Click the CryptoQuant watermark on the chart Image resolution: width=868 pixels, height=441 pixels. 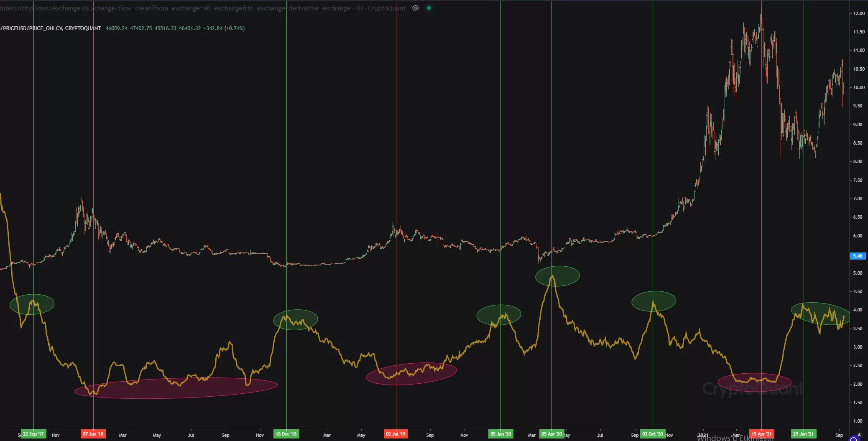753,390
